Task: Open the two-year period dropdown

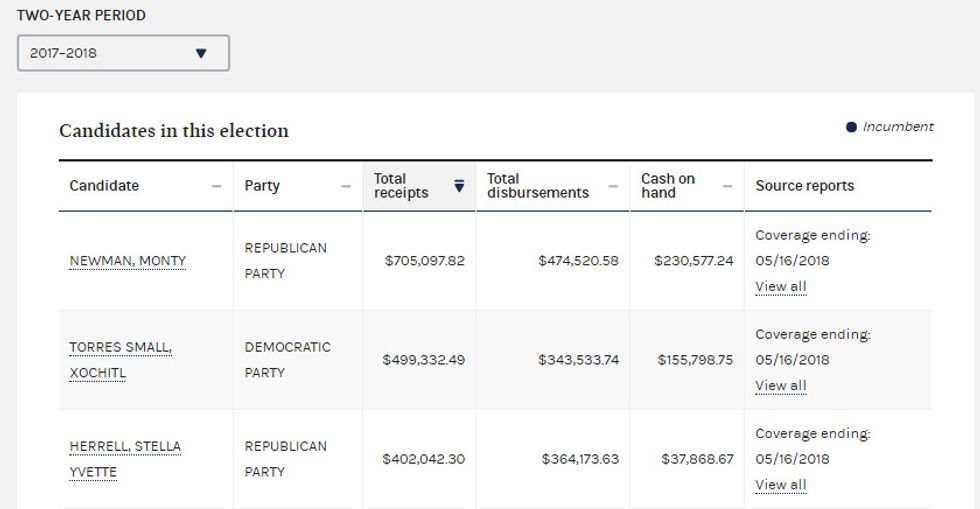Action: click(x=123, y=53)
